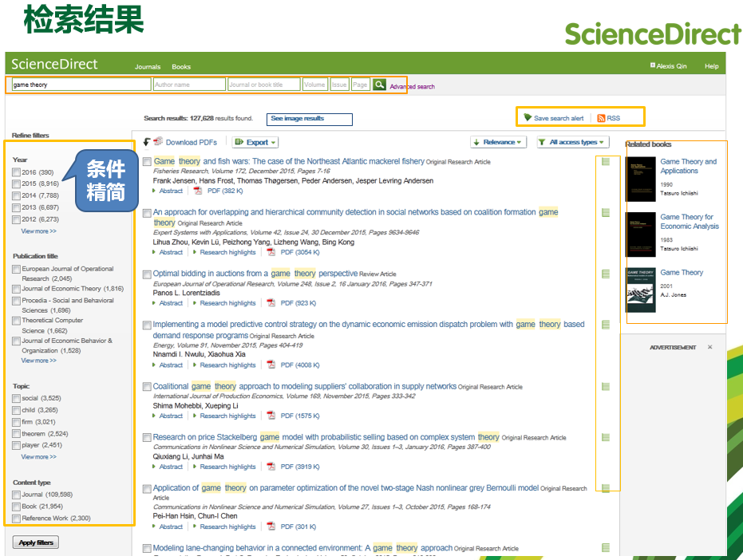Open All access types dropdown

coord(572,142)
